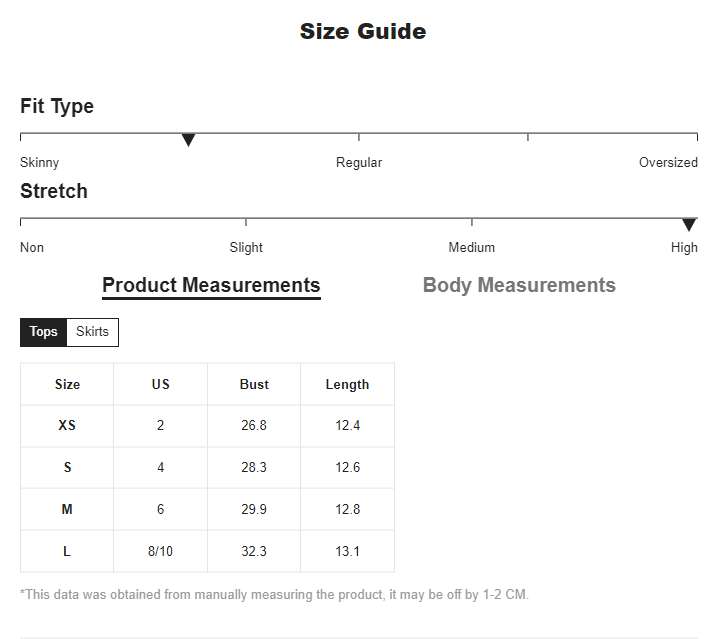Select the Tops measurements tab
This screenshot has width=723, height=639.
pos(43,332)
